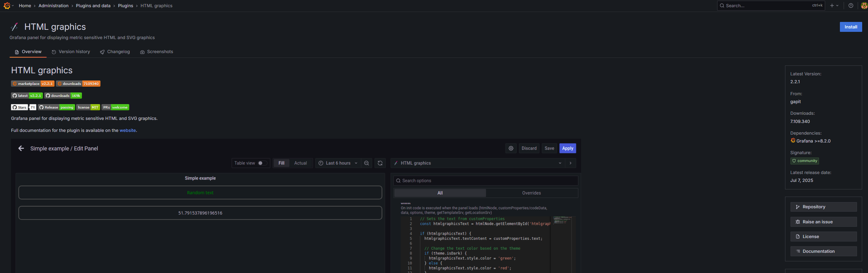Click the 51.791537896196516 value box
The image size is (868, 273).
[x=200, y=213]
